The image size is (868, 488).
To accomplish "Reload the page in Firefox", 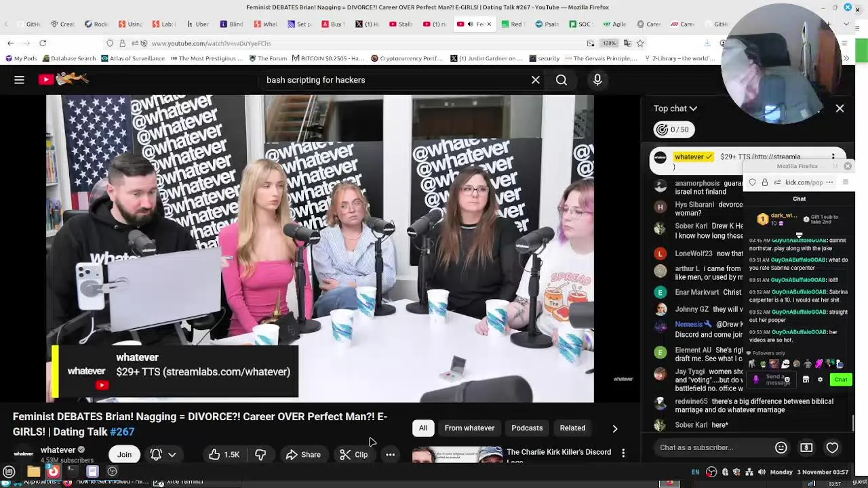I will pos(43,43).
